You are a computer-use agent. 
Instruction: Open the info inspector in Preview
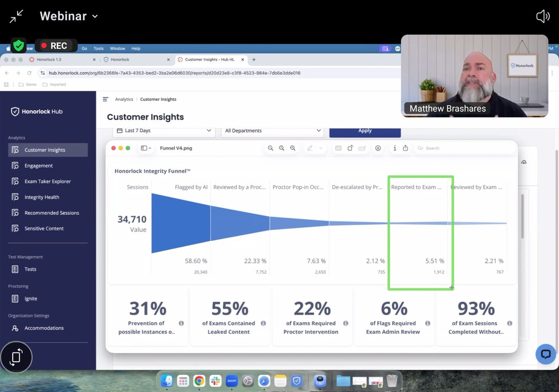click(395, 148)
